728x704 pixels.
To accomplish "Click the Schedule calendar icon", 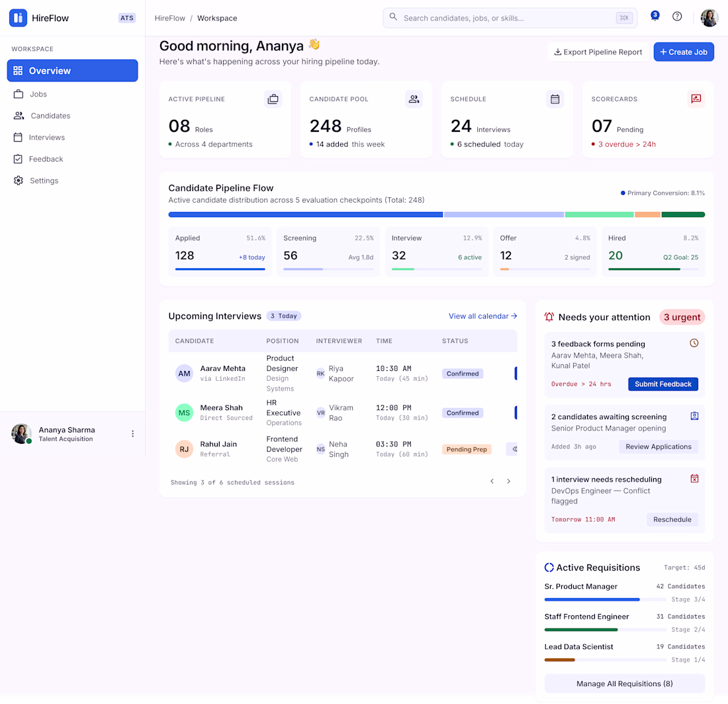I will pos(555,99).
